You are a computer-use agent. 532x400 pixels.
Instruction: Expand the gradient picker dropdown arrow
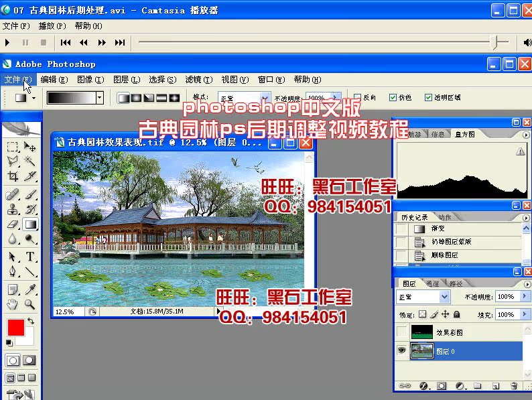pyautogui.click(x=100, y=97)
